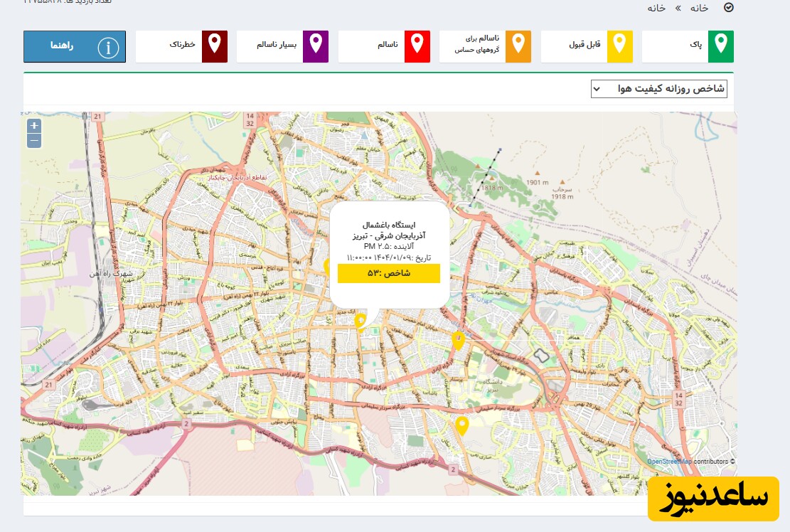Open the شاخص روزانه کیفیت هوا dropdown

click(x=658, y=89)
